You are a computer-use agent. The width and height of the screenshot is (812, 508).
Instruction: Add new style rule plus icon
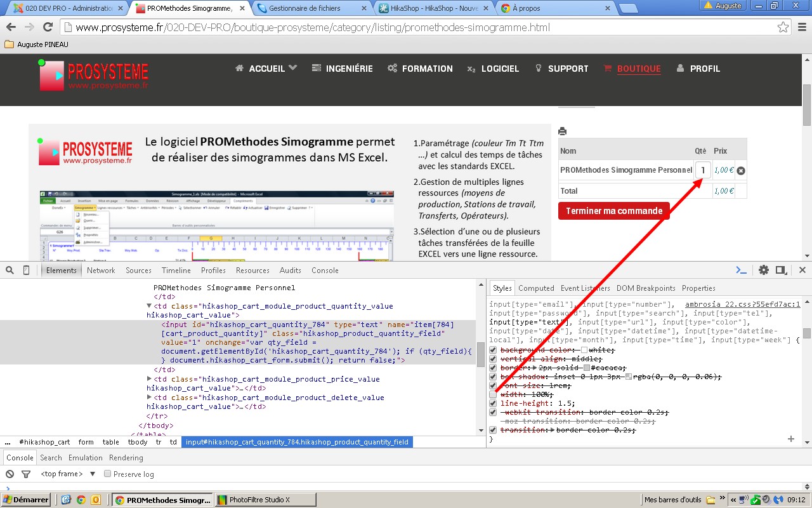[790, 439]
